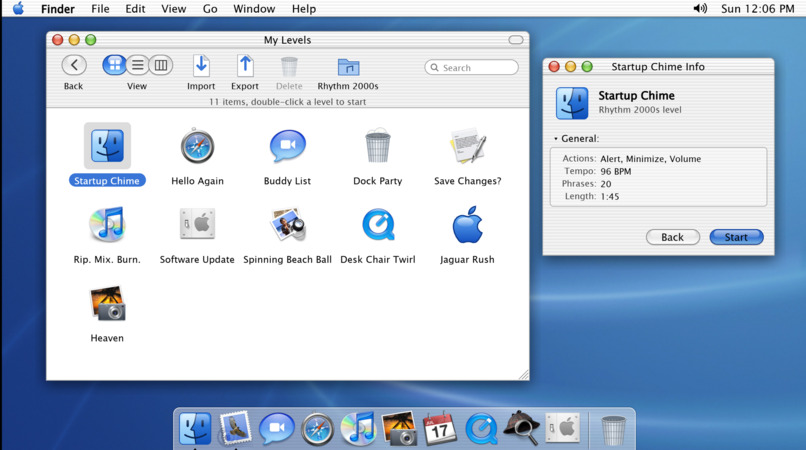Open the View menu
The image size is (806, 450).
tap(174, 9)
